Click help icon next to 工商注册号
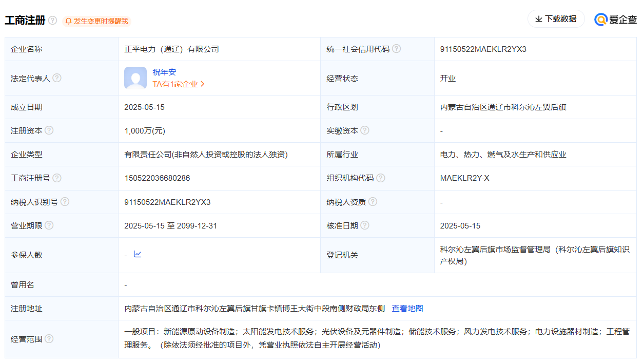644x362 pixels. click(x=57, y=178)
